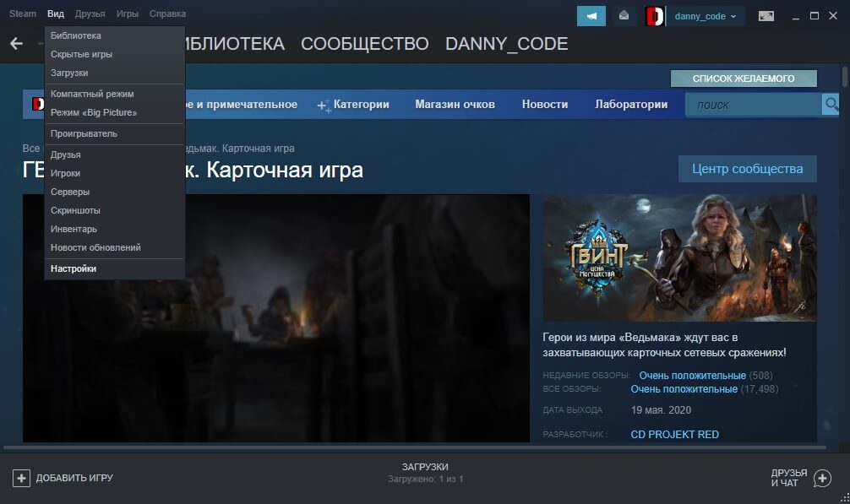Expand the Категории dropdown
Image resolution: width=850 pixels, height=504 pixels.
pyautogui.click(x=354, y=103)
